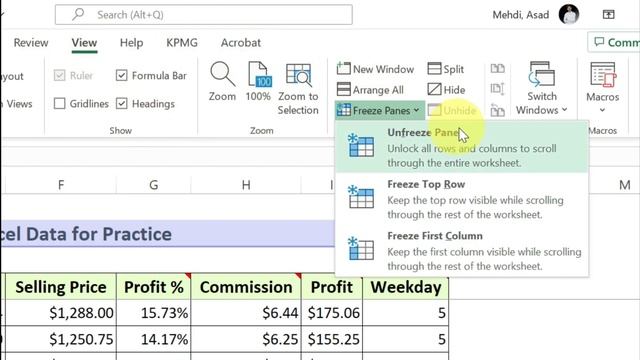The image size is (640, 360).
Task: Select the cell showing $6.44
Action: coord(246,313)
